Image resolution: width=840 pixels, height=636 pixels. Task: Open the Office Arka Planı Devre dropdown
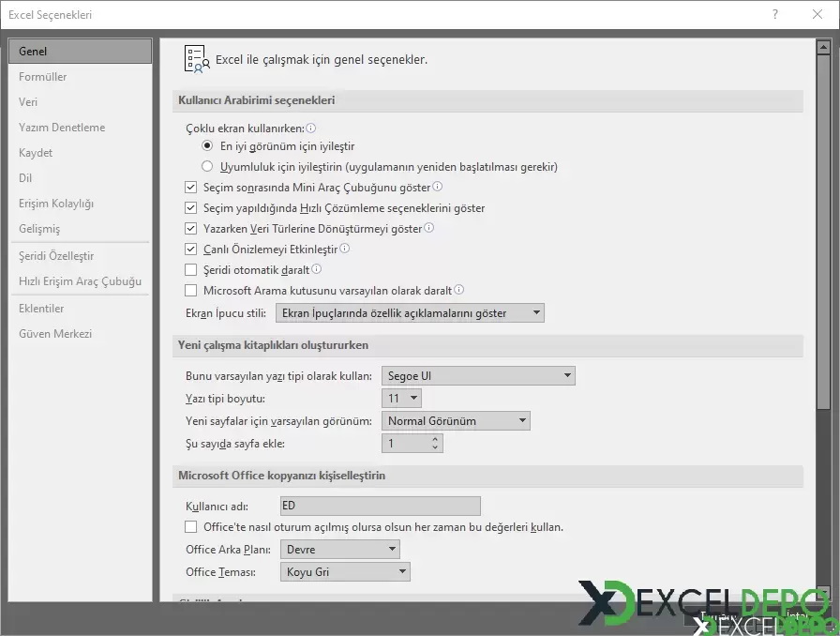pos(339,549)
